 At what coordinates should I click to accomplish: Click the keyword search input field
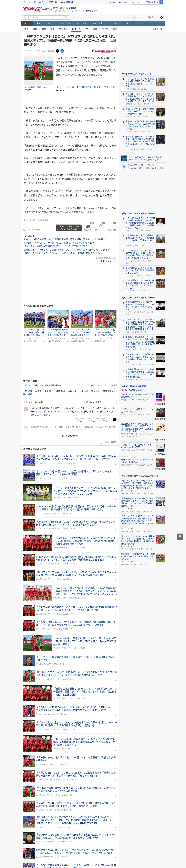(x=44, y=18)
